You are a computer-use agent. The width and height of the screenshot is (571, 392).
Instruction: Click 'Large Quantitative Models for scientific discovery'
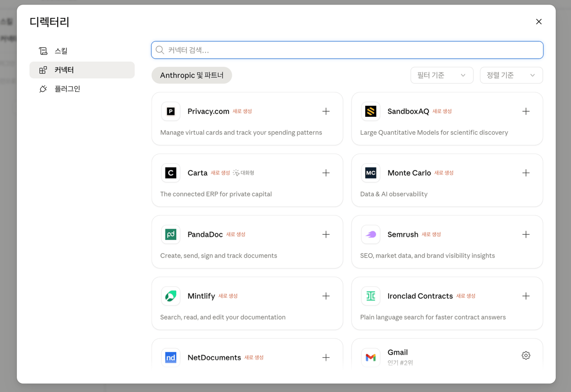(x=434, y=133)
